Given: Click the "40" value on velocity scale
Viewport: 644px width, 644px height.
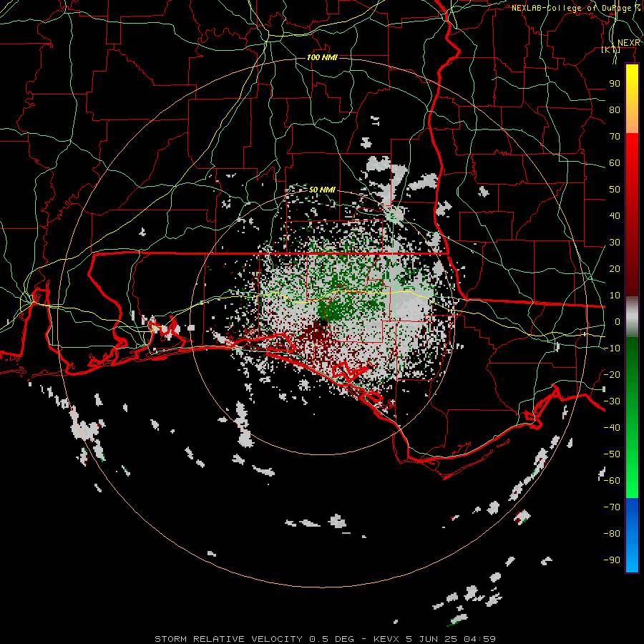Looking at the screenshot, I should 615,215.
